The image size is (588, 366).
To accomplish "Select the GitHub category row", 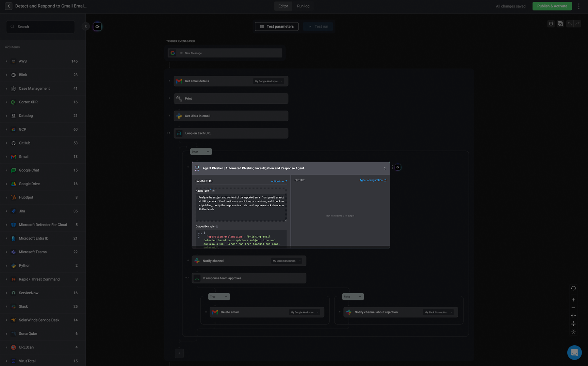I will tap(43, 143).
